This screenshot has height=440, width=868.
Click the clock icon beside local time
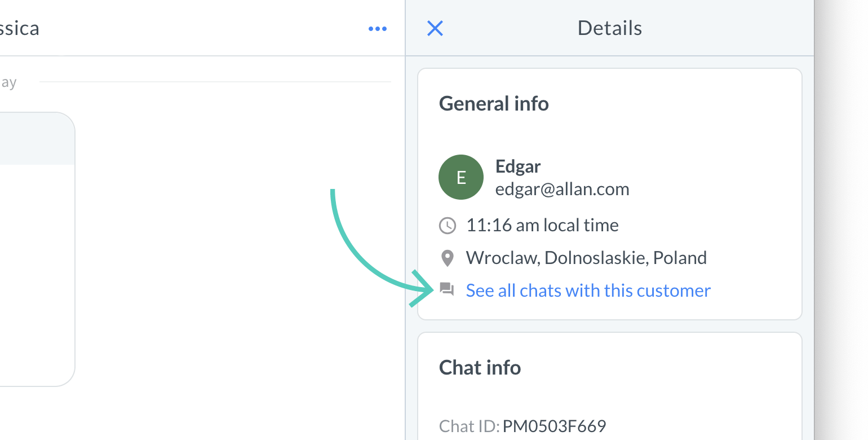tap(447, 226)
